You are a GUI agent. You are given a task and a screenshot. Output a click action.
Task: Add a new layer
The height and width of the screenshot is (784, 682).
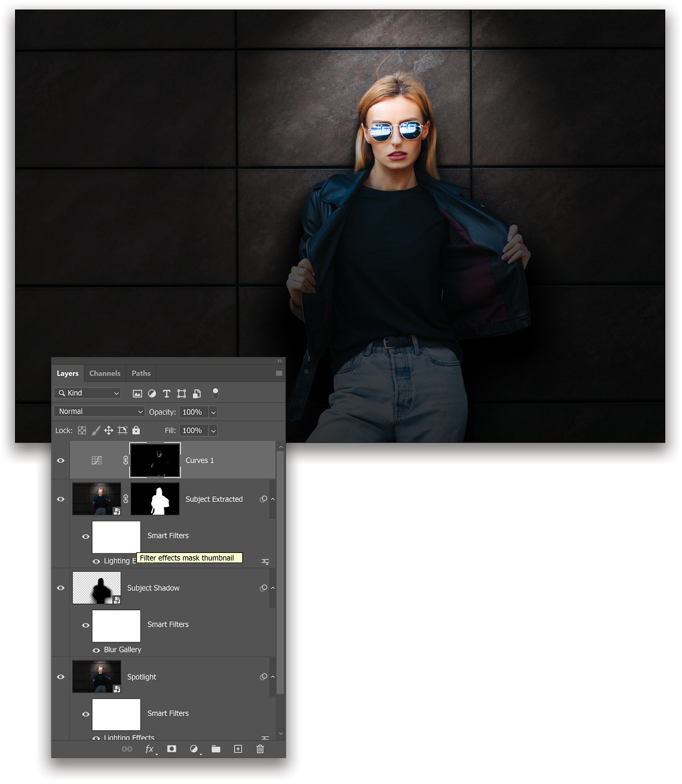pos(238,749)
